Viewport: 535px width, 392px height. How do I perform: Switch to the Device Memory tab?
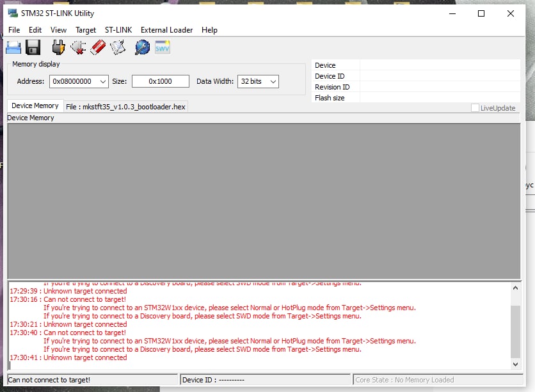(35, 106)
